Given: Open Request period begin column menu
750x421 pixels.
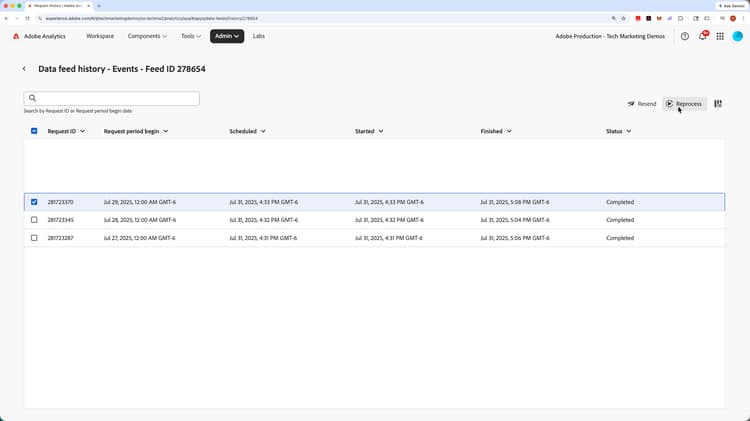Looking at the screenshot, I should point(165,131).
